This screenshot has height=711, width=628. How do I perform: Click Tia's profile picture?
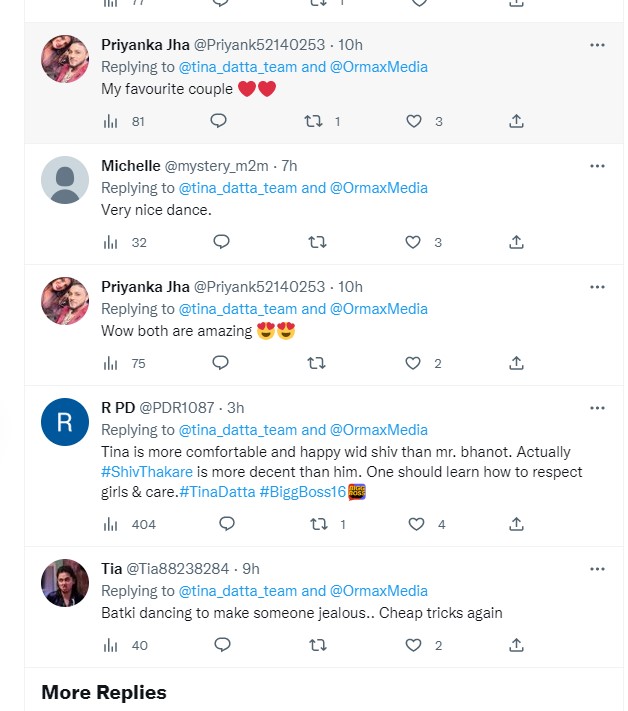(65, 583)
